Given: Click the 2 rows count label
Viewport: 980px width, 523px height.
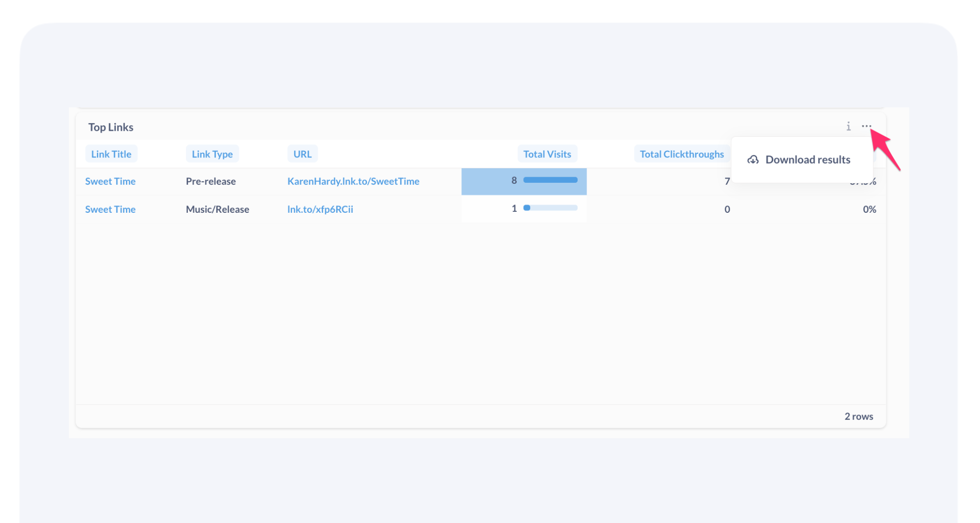Looking at the screenshot, I should (x=858, y=417).
